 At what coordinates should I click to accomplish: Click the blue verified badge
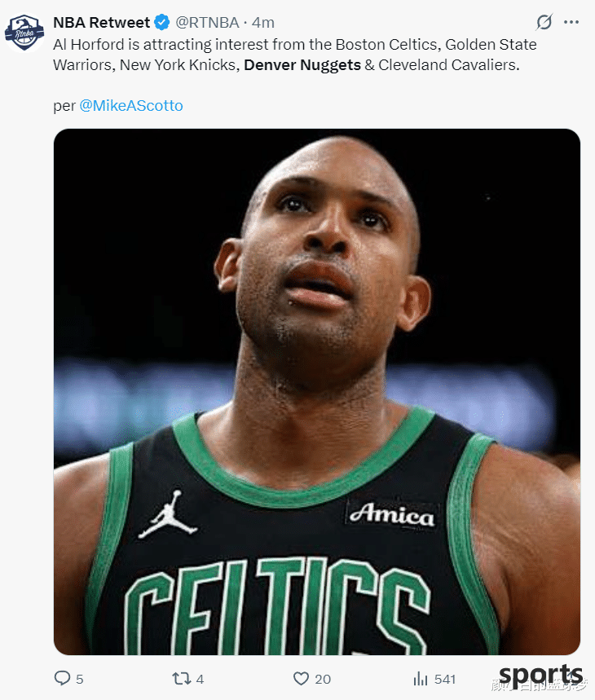click(x=162, y=23)
